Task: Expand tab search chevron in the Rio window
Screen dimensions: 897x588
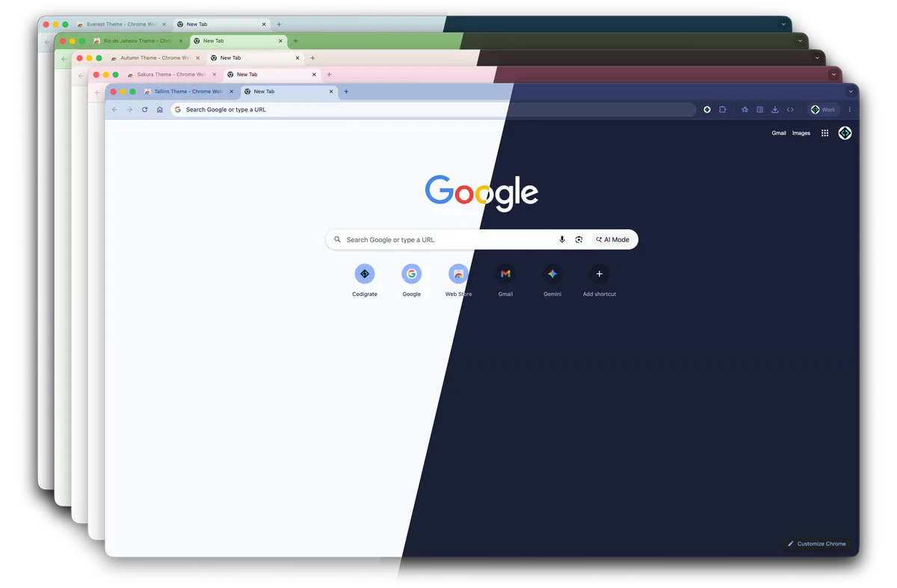Action: [x=800, y=41]
